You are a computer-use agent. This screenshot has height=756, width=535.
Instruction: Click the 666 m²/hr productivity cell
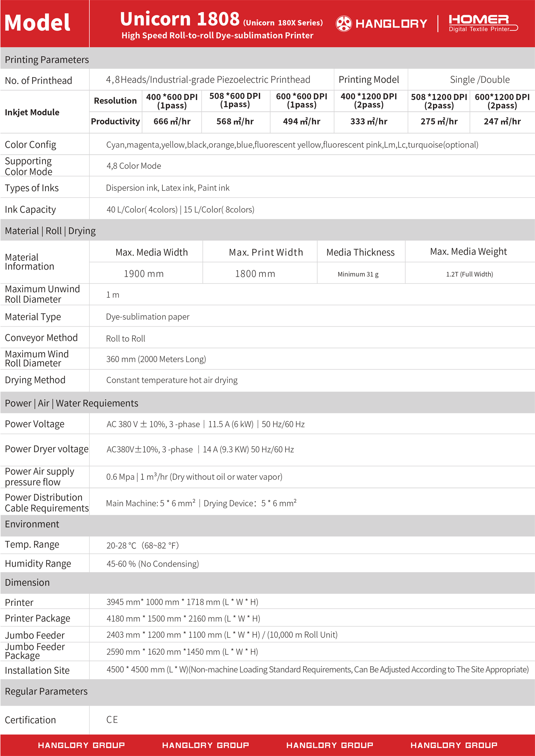pyautogui.click(x=172, y=121)
